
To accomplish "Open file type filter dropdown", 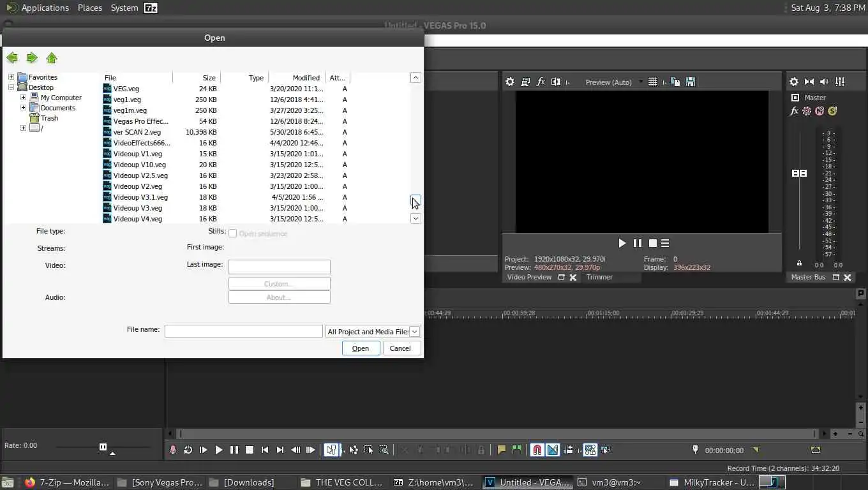I will point(414,332).
